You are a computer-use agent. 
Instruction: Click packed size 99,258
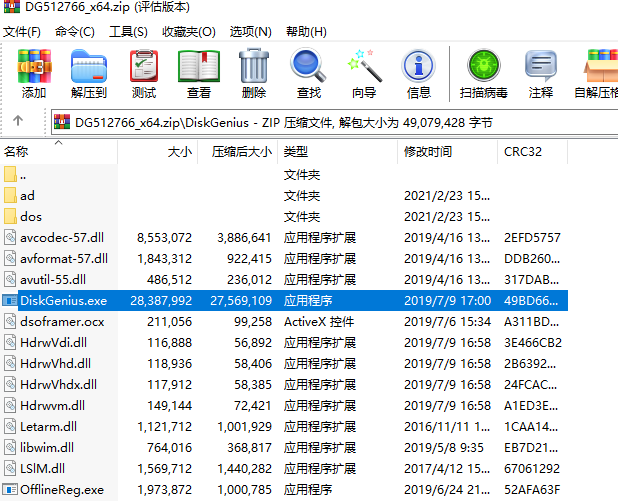pyautogui.click(x=253, y=322)
